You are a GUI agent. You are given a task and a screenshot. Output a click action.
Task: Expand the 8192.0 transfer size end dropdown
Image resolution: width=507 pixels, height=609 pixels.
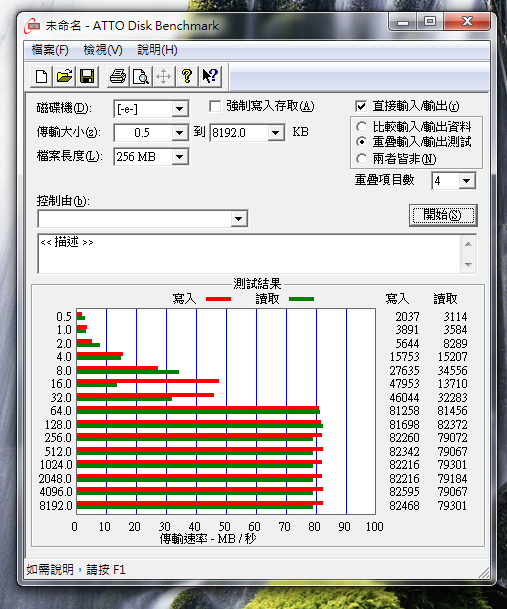tap(275, 133)
